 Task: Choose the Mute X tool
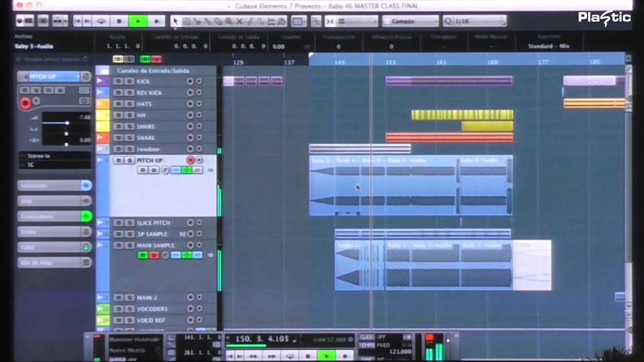coord(239,21)
